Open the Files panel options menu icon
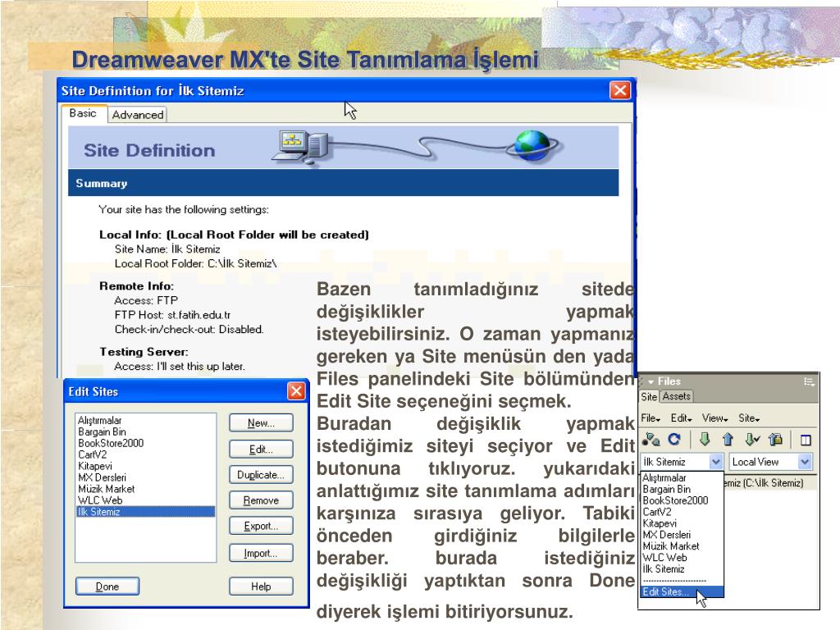This screenshot has width=840, height=630. point(809,381)
